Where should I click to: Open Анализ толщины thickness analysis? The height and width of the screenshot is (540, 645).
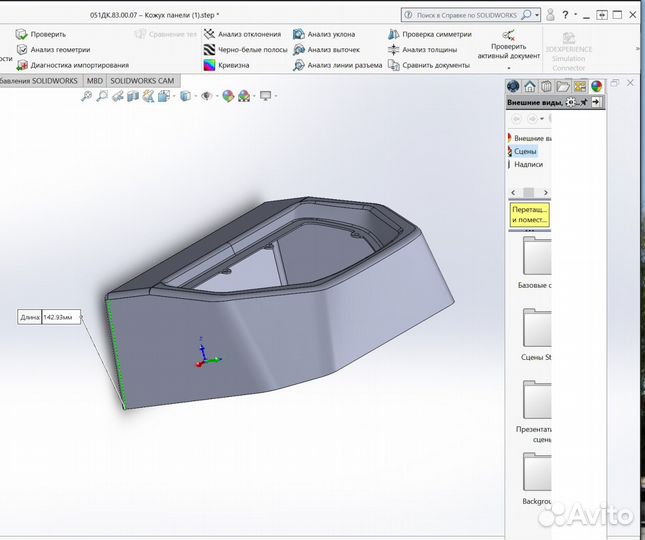click(x=393, y=49)
